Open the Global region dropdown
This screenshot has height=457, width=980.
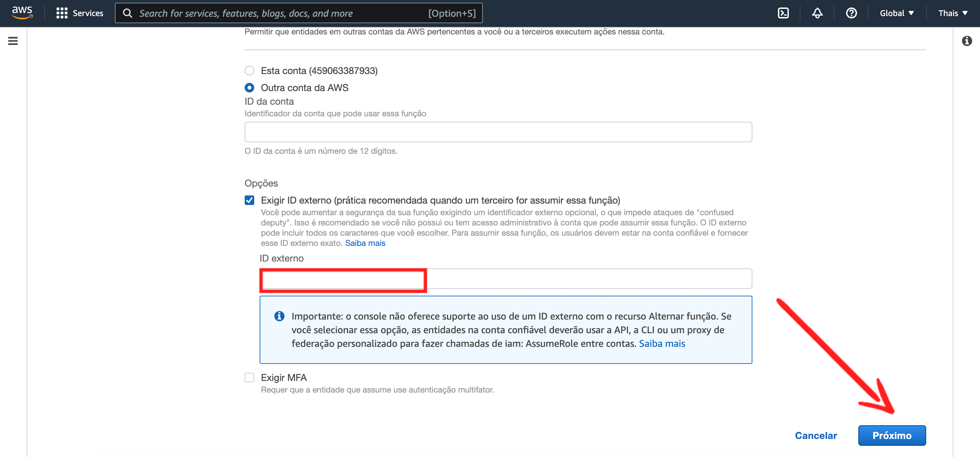coord(896,13)
